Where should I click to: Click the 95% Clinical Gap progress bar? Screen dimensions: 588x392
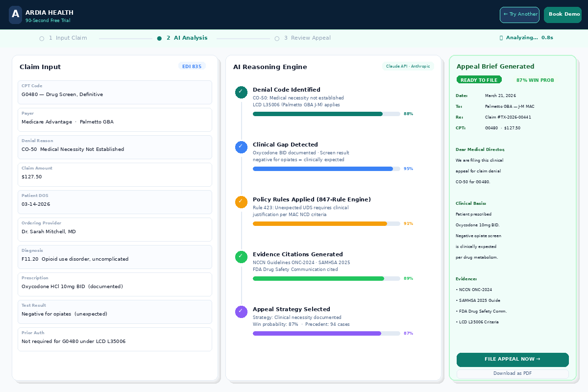pyautogui.click(x=323, y=169)
